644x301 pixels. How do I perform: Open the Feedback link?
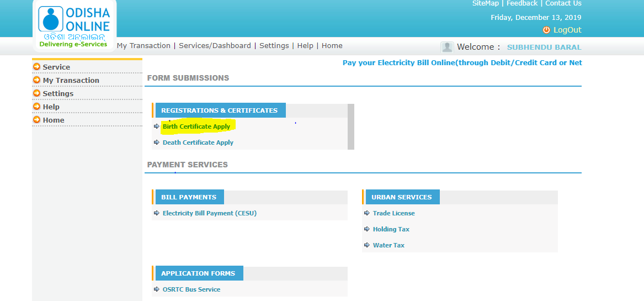(522, 3)
